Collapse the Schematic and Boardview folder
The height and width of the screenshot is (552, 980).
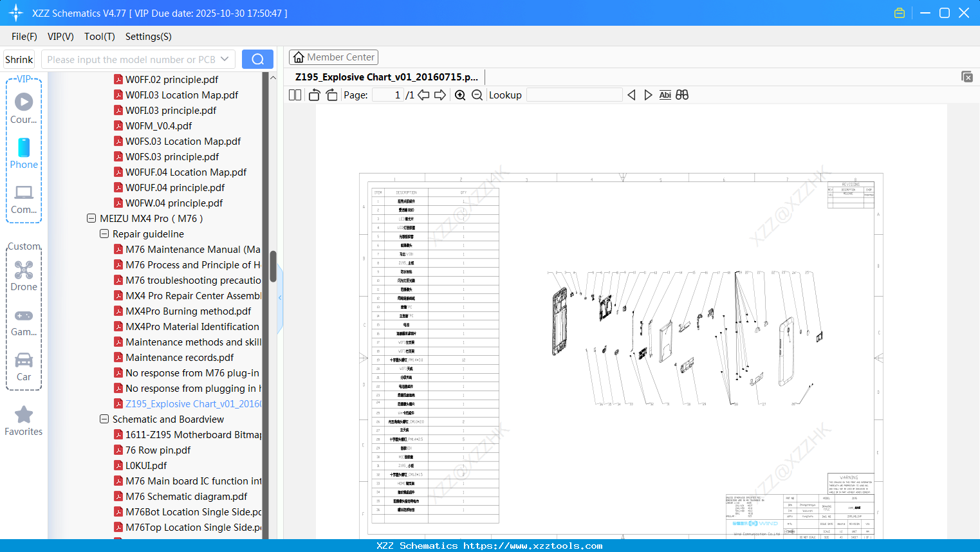pos(104,419)
